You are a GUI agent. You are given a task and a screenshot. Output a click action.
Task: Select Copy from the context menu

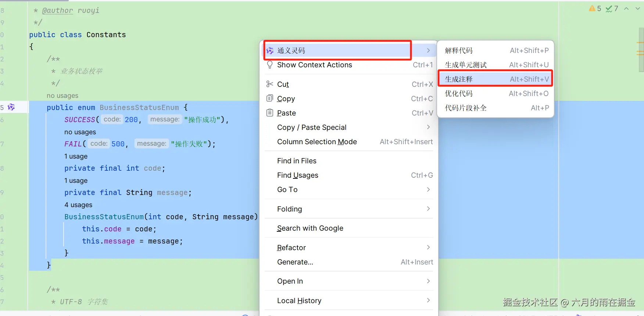pos(349,99)
